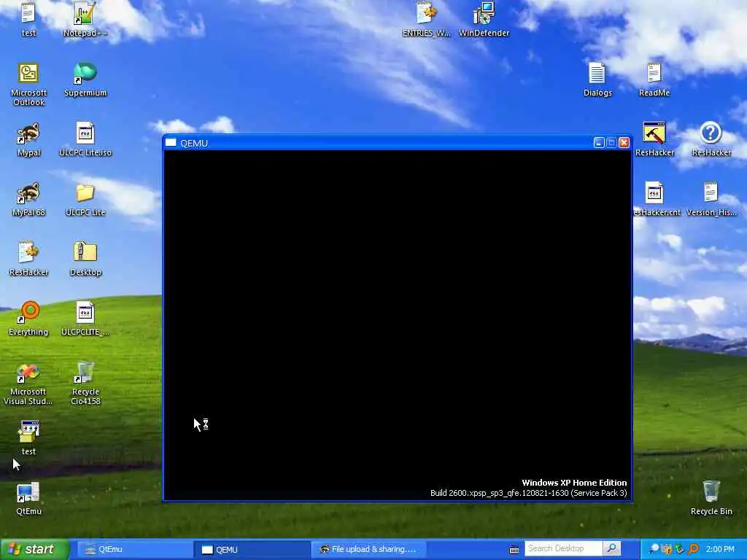Select the ResHacker hammer application icon

pyautogui.click(x=654, y=139)
